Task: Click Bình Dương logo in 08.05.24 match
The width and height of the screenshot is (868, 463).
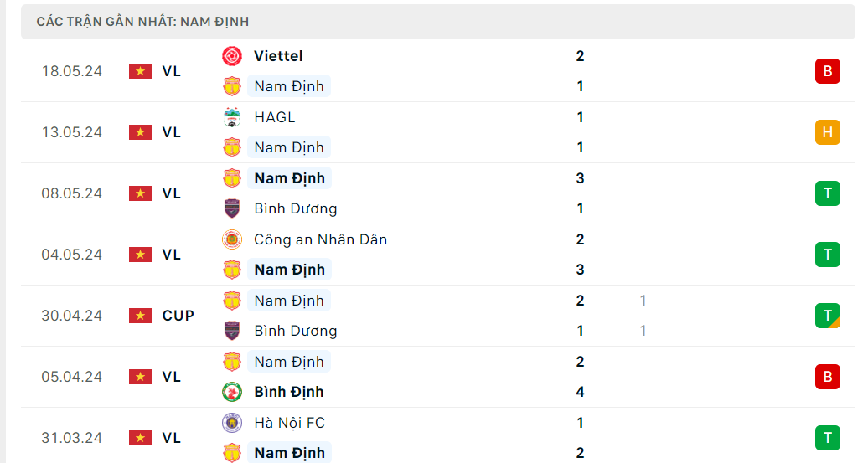Action: [232, 208]
